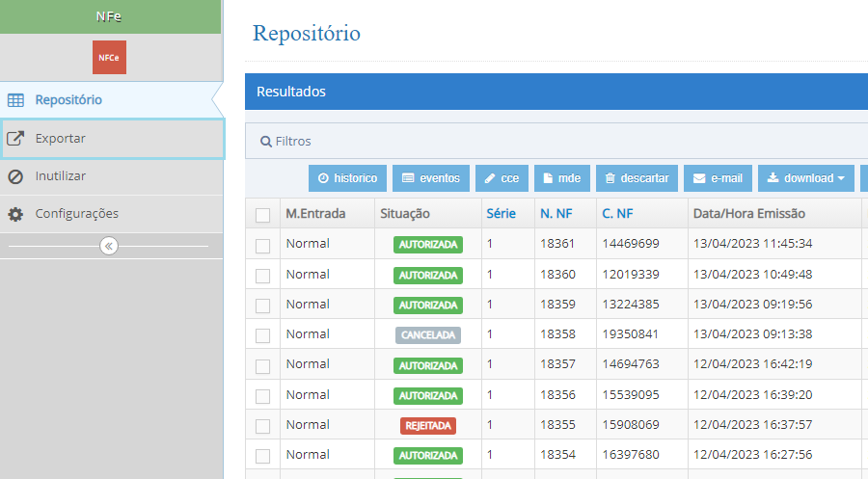Click emission date 13/04/2023 11:45:34
868x479 pixels.
click(753, 244)
